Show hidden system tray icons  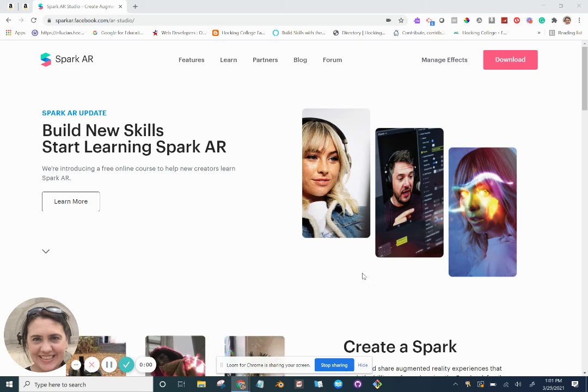(x=455, y=384)
